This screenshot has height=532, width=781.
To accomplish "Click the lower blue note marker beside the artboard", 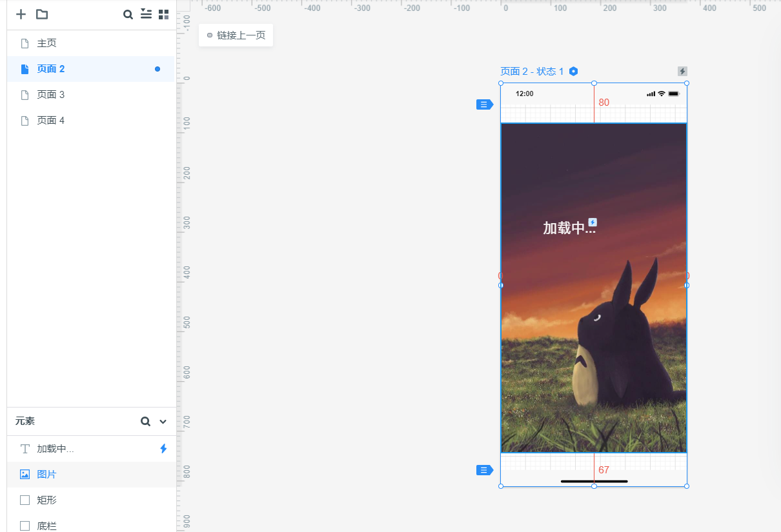I will click(x=484, y=470).
